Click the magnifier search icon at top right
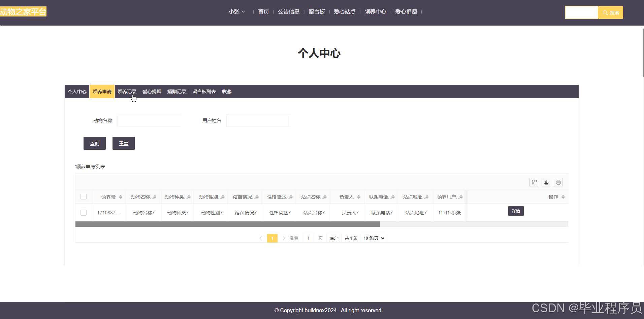The image size is (644, 319). [605, 12]
